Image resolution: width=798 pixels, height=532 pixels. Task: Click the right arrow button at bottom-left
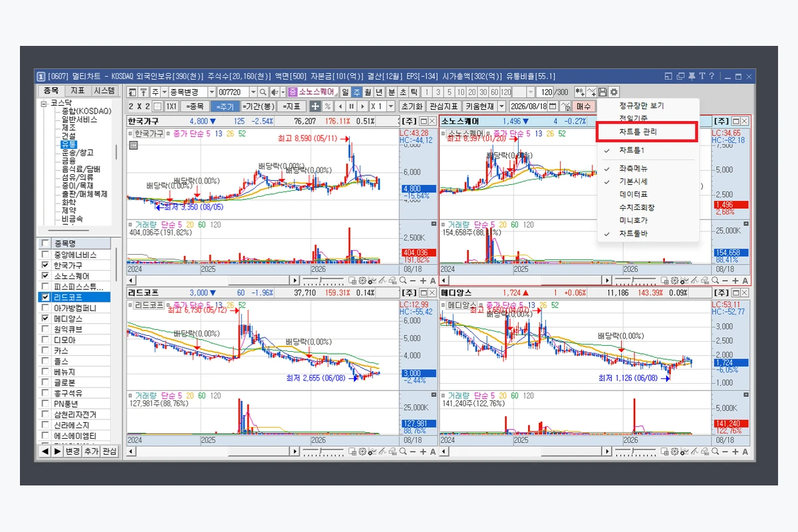tap(57, 452)
